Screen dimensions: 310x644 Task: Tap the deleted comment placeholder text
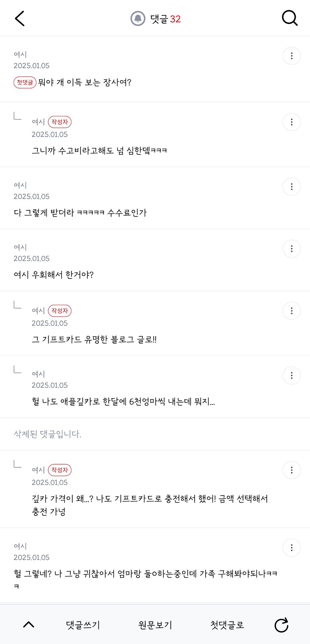coord(48,434)
